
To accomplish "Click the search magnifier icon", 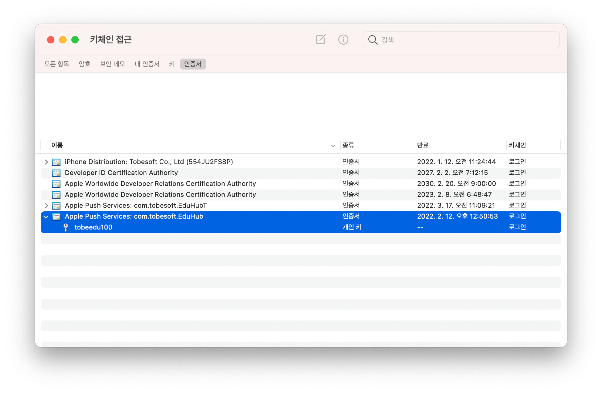I will pos(372,40).
